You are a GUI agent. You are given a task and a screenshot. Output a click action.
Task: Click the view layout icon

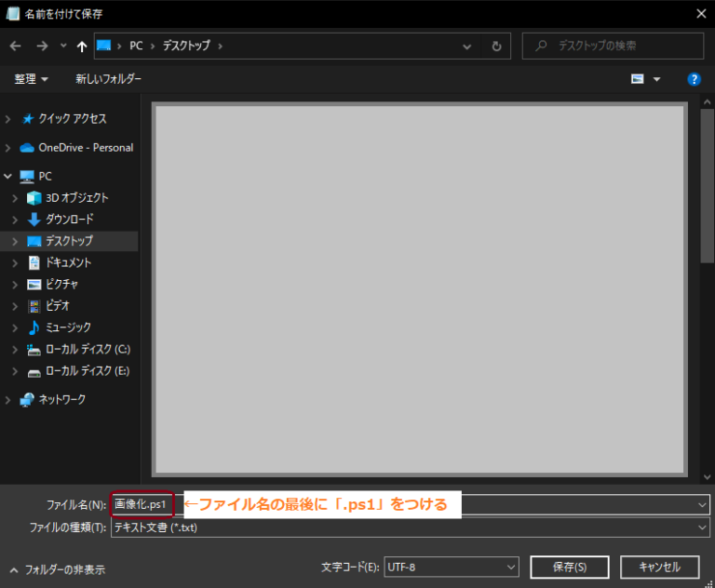[638, 79]
